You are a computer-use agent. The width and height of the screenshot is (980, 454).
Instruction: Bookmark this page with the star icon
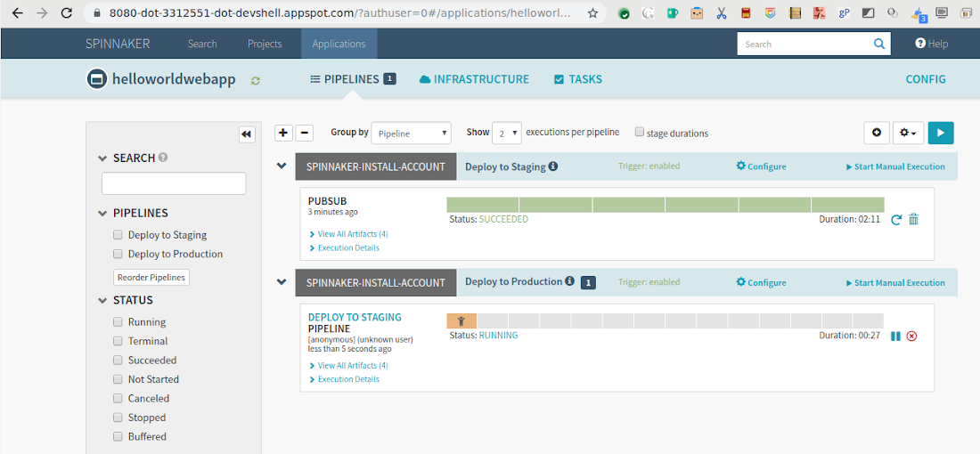click(592, 13)
